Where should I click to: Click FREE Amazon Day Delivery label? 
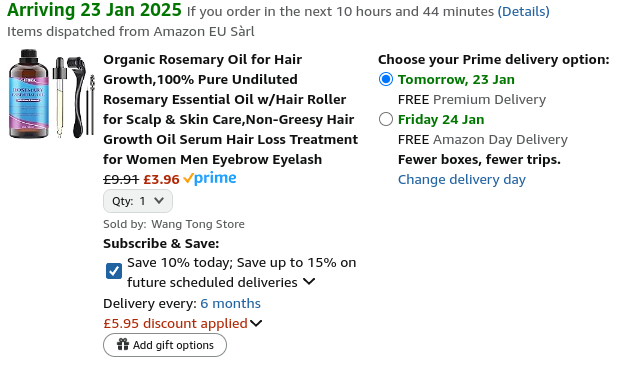pos(483,139)
